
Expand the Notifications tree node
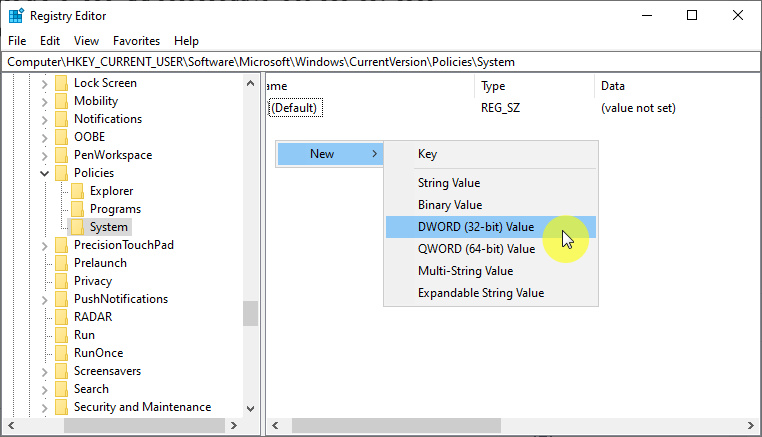click(45, 119)
